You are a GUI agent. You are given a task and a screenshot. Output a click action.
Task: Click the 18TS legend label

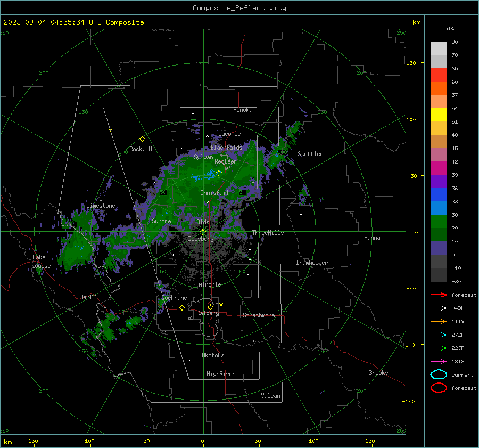coord(458,362)
